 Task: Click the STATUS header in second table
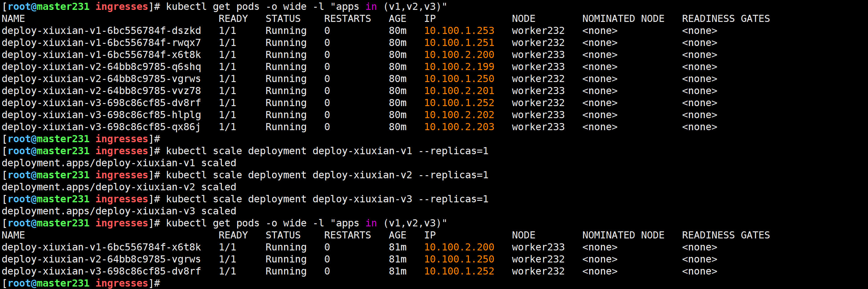click(x=283, y=235)
